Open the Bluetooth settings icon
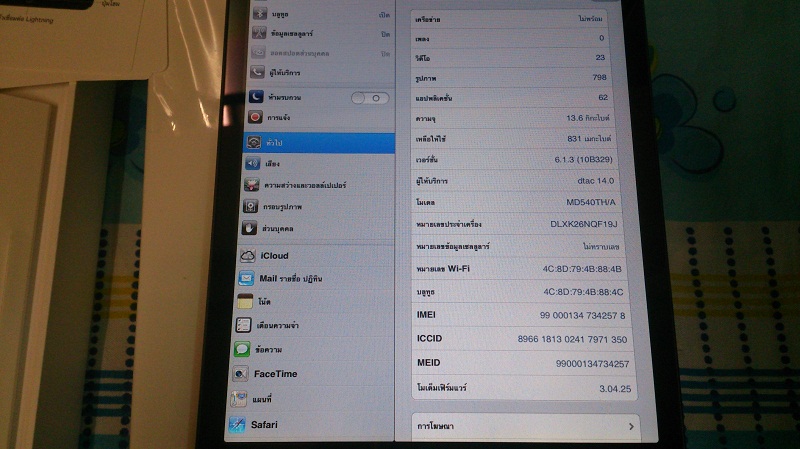 [x=260, y=14]
